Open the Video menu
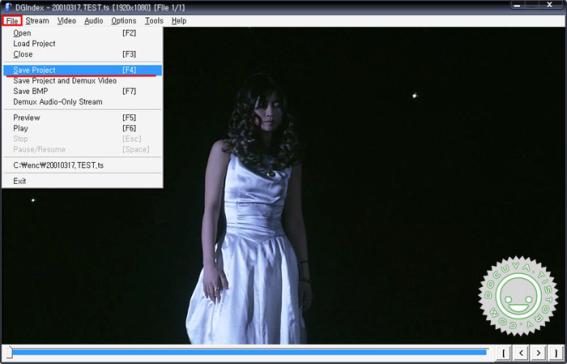Screen dimensions: 567x364 point(67,21)
